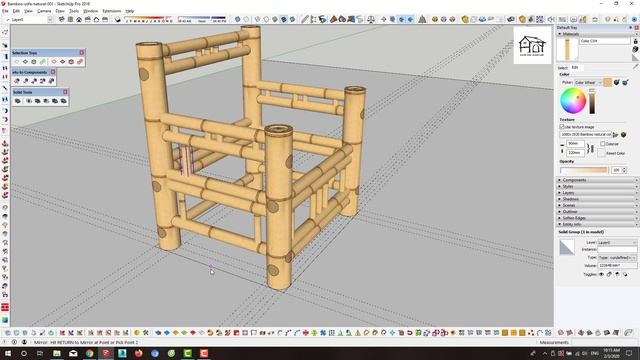
Task: Toggle Use texture image checkbox
Action: (x=562, y=127)
